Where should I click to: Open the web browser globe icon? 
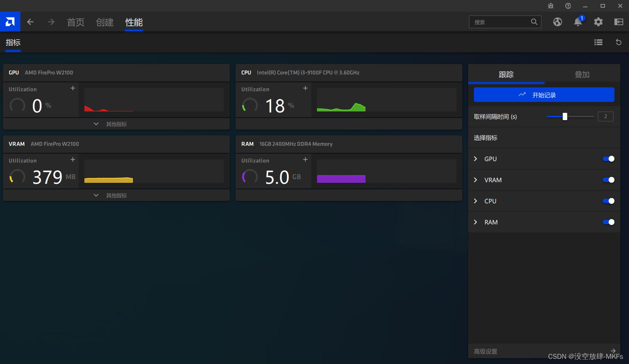[558, 22]
